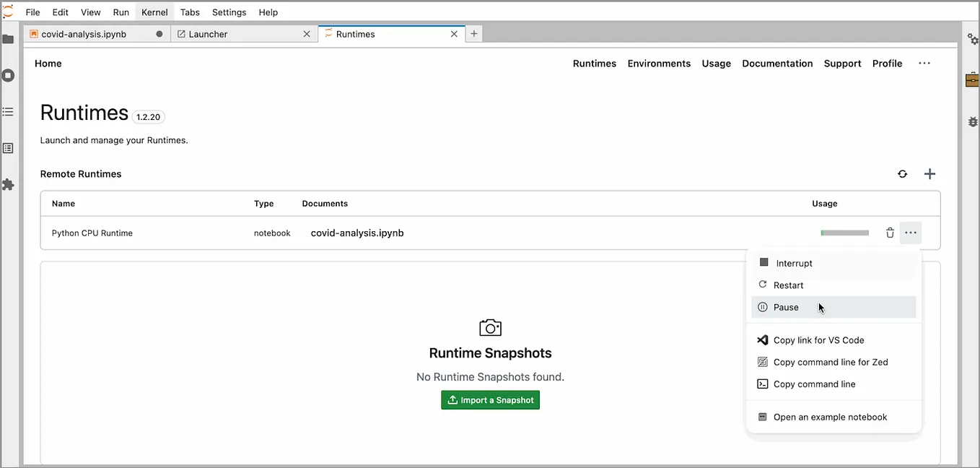Add a new runtime with the plus icon
Screen dimensions: 980x468
tap(929, 173)
